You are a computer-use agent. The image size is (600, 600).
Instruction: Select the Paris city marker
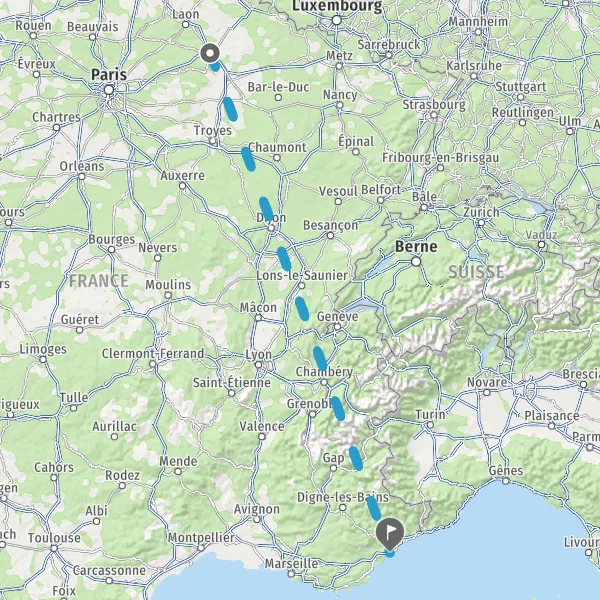coord(109,90)
